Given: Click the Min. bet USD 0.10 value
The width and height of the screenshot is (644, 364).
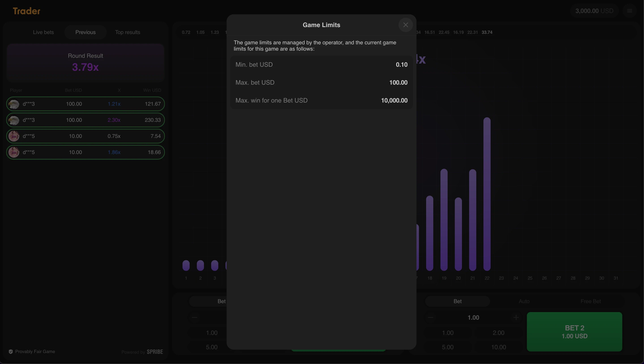Looking at the screenshot, I should pyautogui.click(x=401, y=64).
